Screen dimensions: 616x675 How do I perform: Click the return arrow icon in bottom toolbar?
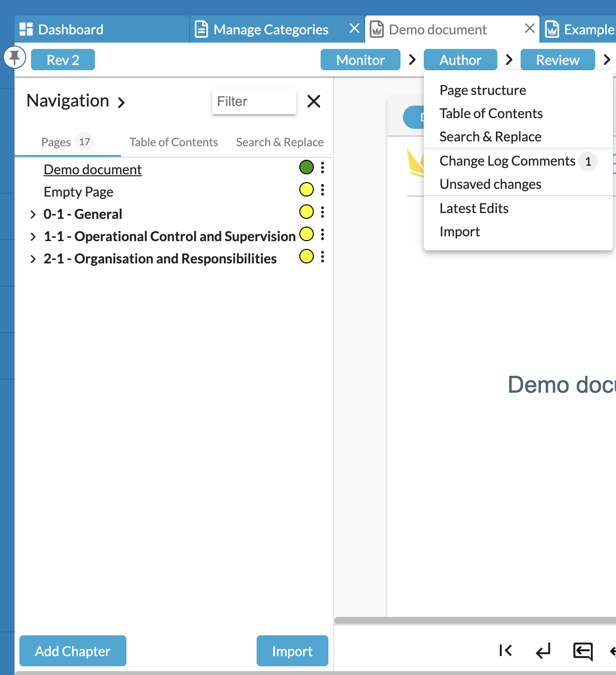click(x=543, y=651)
